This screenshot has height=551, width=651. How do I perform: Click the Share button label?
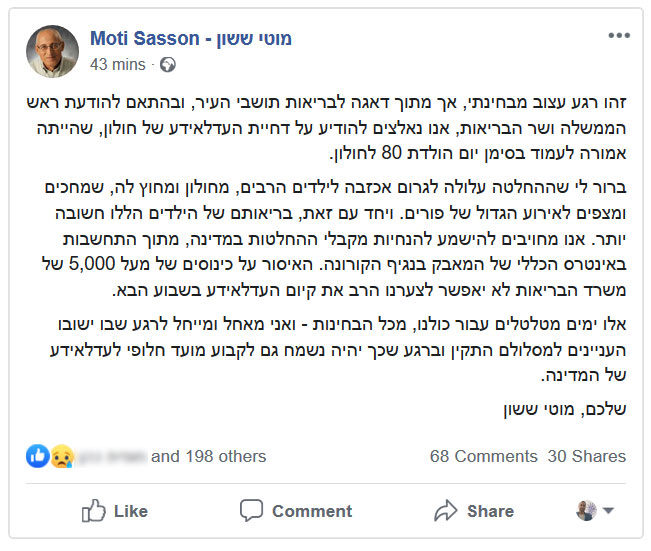[490, 511]
